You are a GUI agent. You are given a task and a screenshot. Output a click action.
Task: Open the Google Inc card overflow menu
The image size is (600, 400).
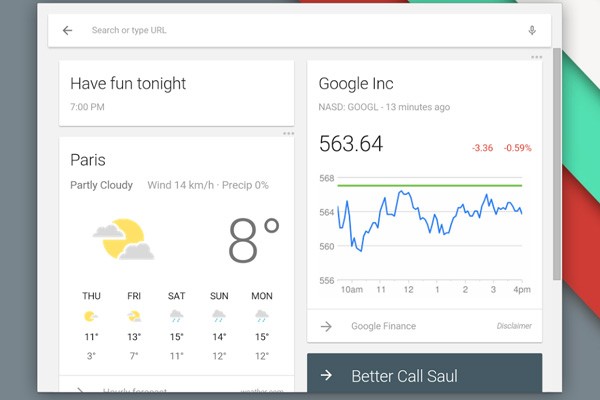tap(536, 57)
